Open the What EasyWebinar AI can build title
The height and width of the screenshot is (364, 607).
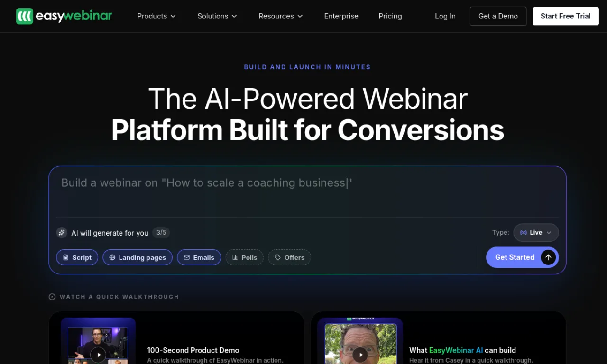[462, 350]
